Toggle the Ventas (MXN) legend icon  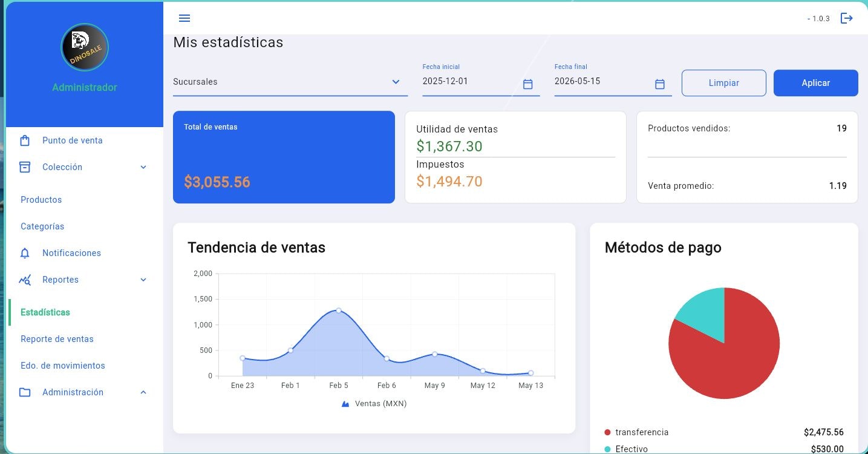coord(345,404)
